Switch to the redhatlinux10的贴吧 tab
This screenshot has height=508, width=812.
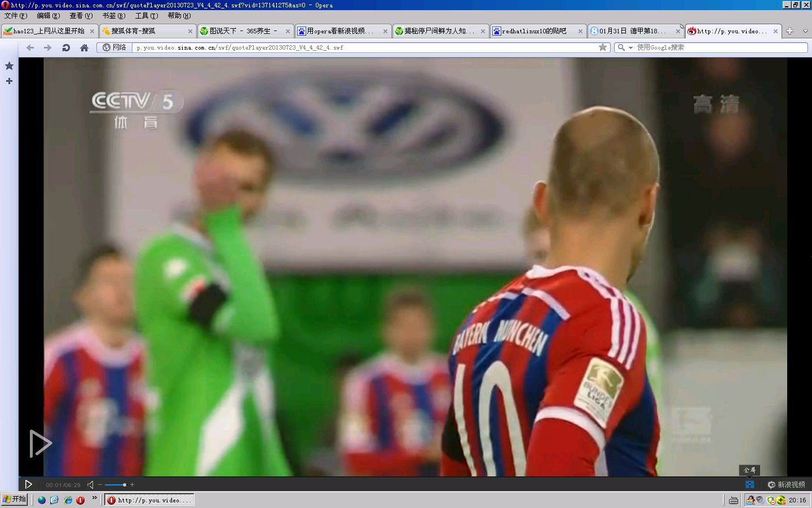[537, 31]
